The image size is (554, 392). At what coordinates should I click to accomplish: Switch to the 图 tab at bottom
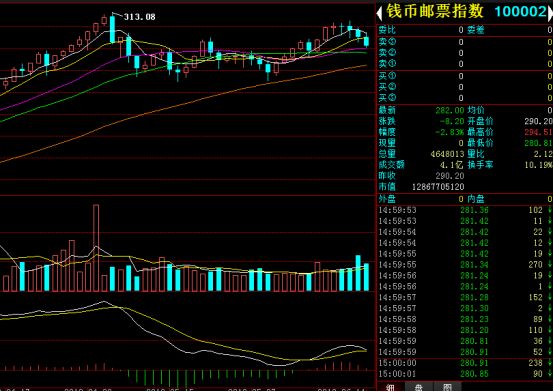(447, 387)
